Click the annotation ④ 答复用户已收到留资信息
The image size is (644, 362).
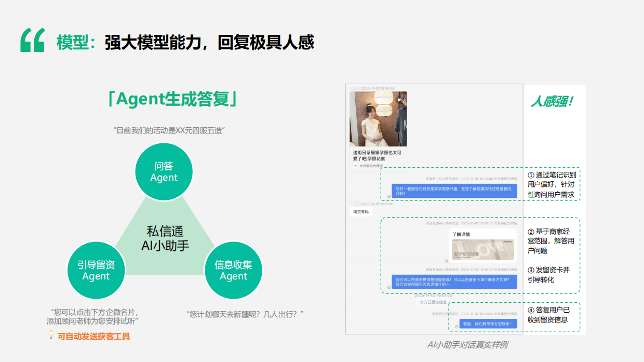click(x=549, y=315)
